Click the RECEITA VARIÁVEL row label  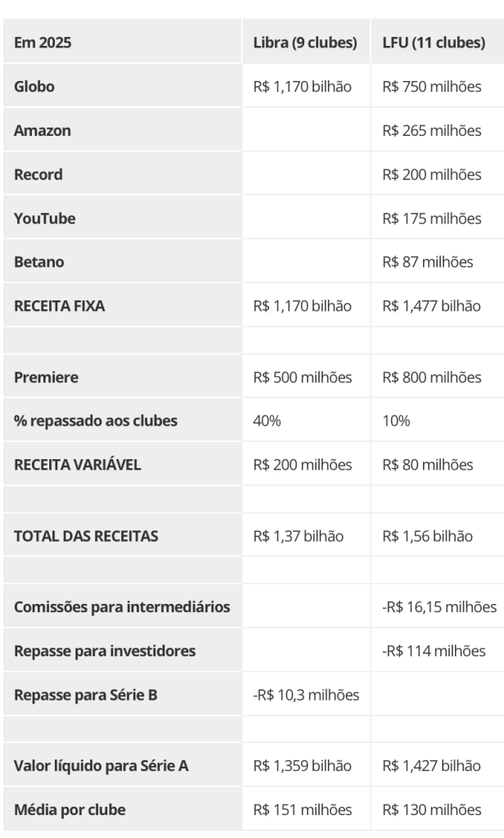pos(77,465)
